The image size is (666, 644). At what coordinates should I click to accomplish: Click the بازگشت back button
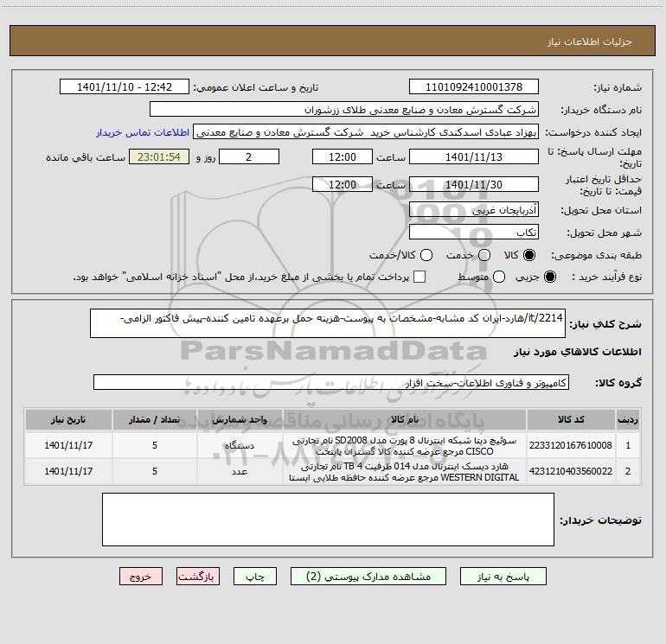tap(198, 577)
